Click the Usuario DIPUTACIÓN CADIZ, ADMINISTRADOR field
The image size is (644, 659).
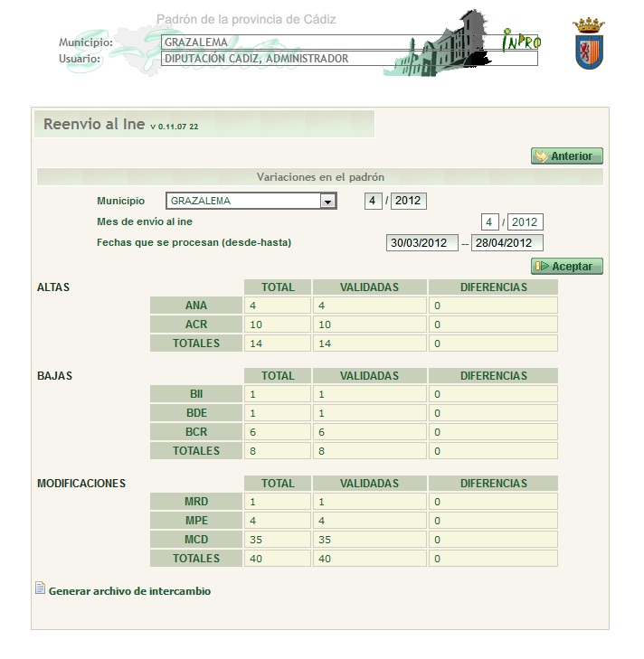(x=349, y=59)
